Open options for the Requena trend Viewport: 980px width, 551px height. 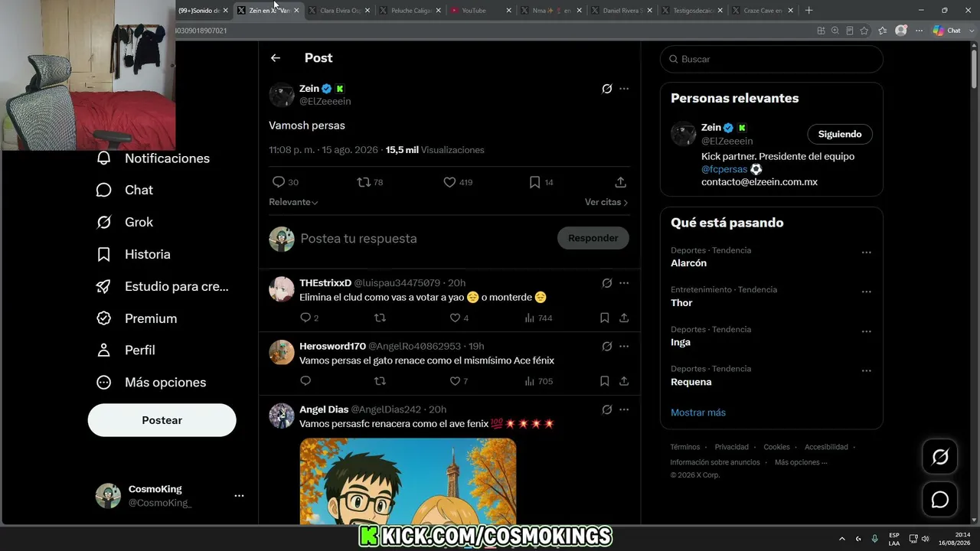(867, 371)
